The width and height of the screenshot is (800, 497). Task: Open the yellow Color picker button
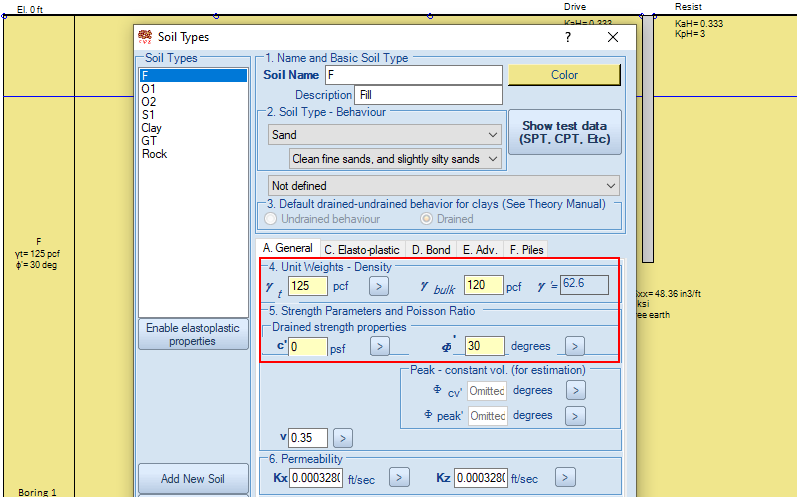(x=564, y=75)
